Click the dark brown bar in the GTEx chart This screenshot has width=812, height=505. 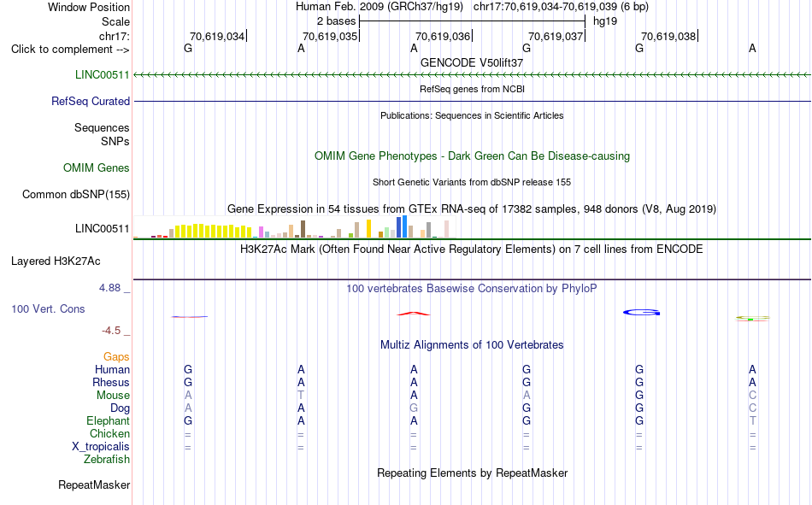pyautogui.click(x=303, y=229)
